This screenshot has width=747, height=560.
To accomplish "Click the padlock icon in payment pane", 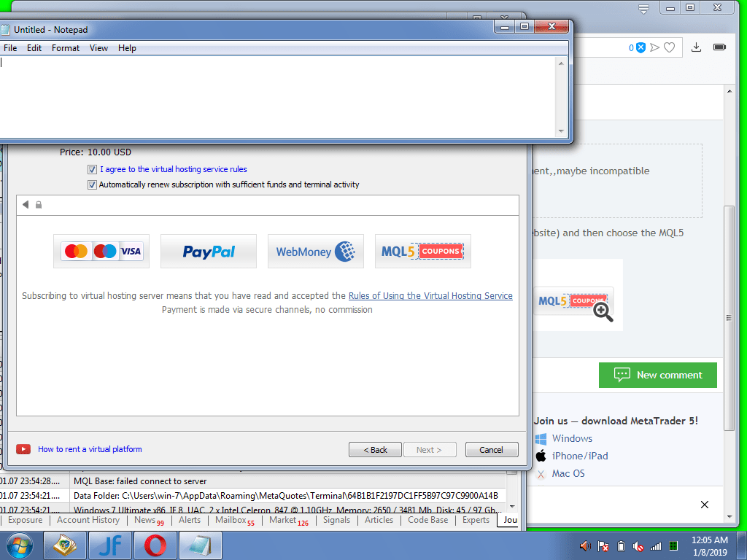I will pyautogui.click(x=39, y=205).
